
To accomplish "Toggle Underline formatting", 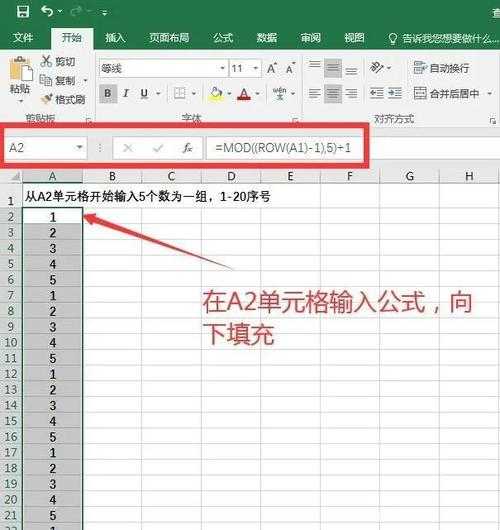I will pos(144,93).
